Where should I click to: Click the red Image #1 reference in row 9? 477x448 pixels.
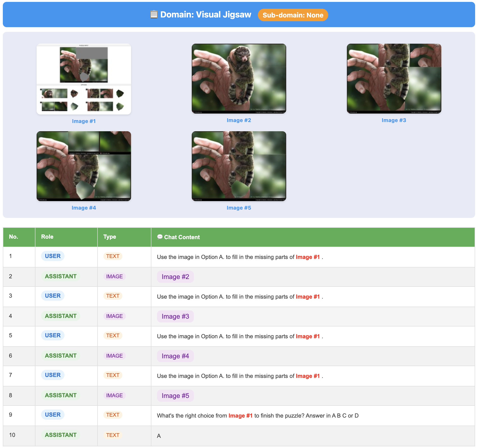click(x=240, y=415)
